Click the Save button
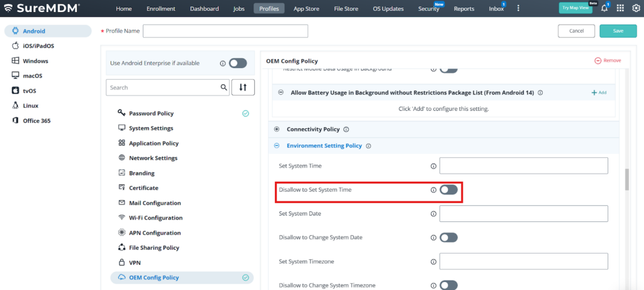The height and width of the screenshot is (290, 644). pyautogui.click(x=618, y=31)
